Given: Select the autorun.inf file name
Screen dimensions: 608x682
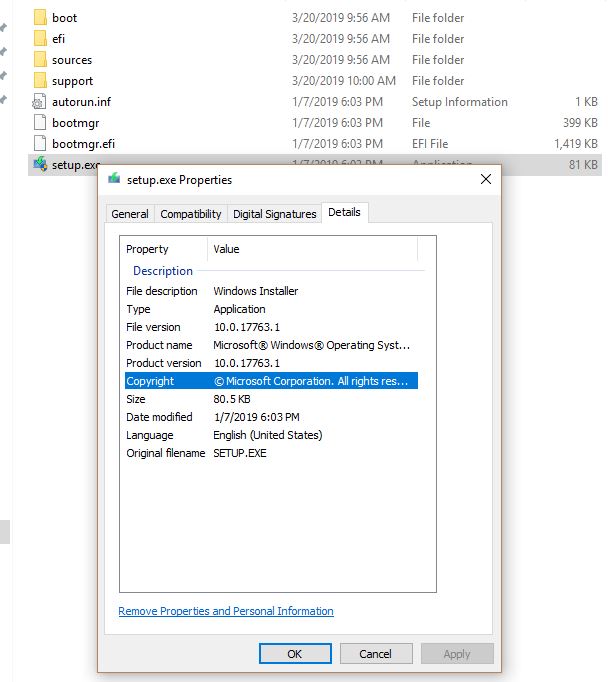Looking at the screenshot, I should pos(81,102).
